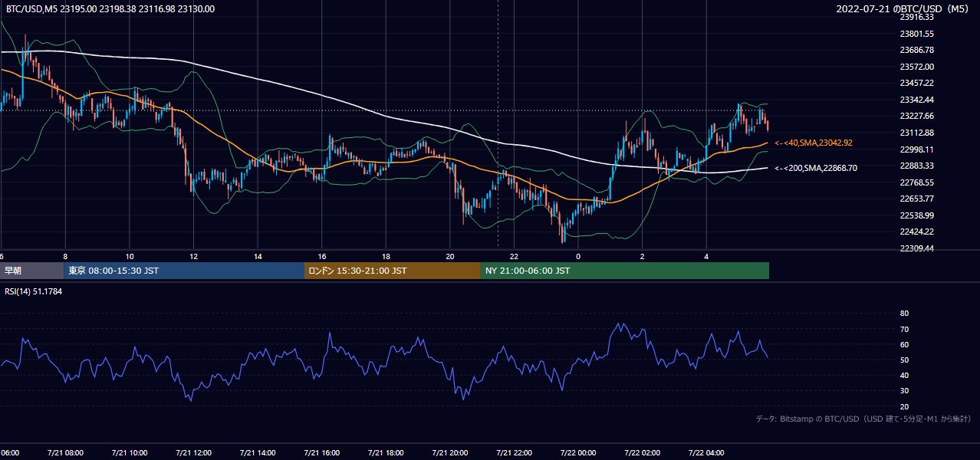Click price axis label 22538.99
This screenshot has height=460, width=980.
tap(916, 215)
